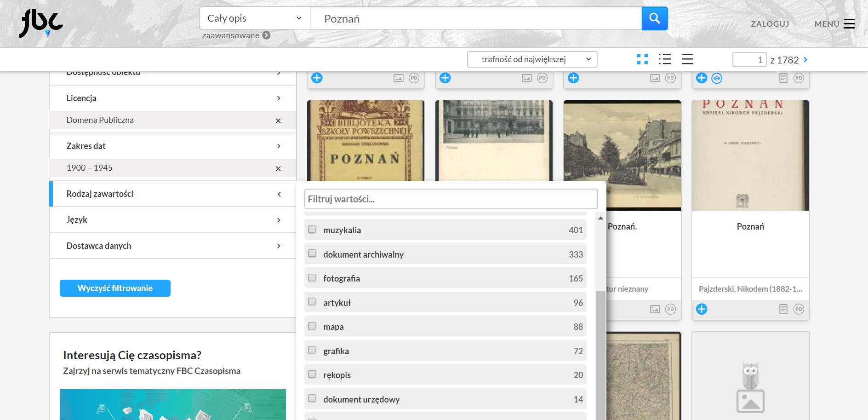
Task: Check the dokument urzędowy checkbox
Action: tap(312, 398)
